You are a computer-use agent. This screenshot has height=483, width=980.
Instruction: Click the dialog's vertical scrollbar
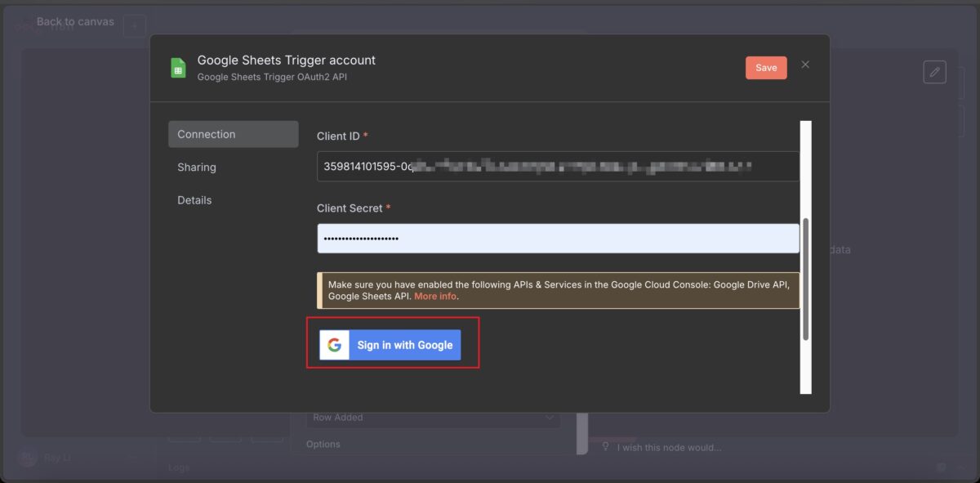(x=805, y=278)
